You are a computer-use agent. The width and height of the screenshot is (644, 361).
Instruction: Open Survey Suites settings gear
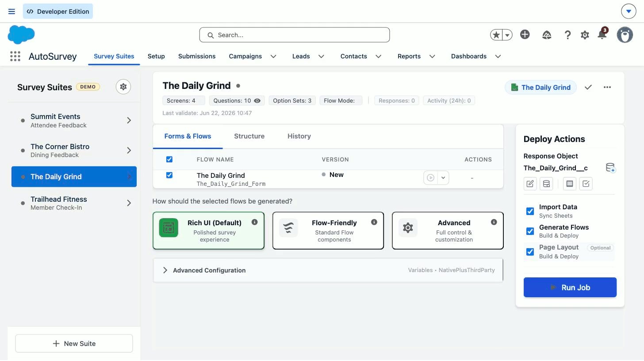tap(123, 87)
